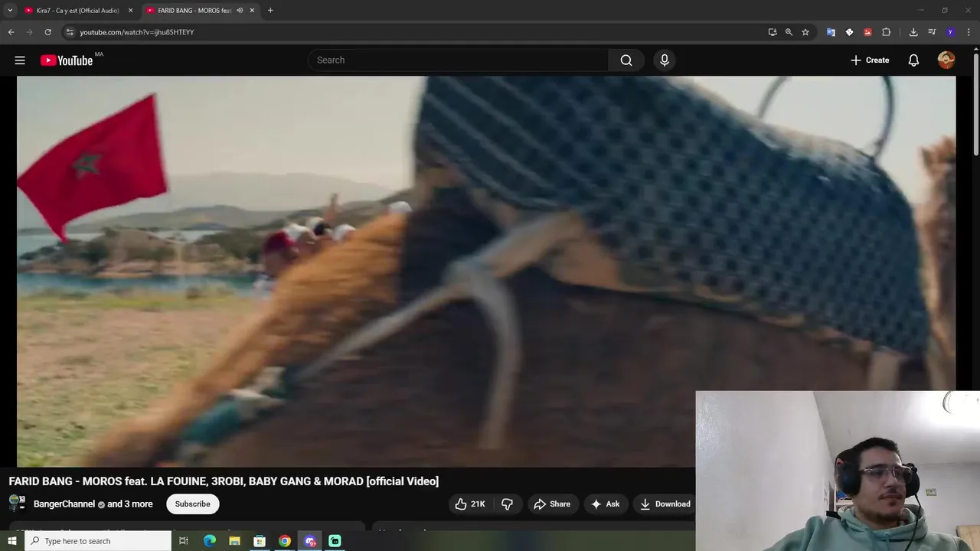Click the YouTube URL in address bar
This screenshot has width=980, height=551.
[x=137, y=32]
